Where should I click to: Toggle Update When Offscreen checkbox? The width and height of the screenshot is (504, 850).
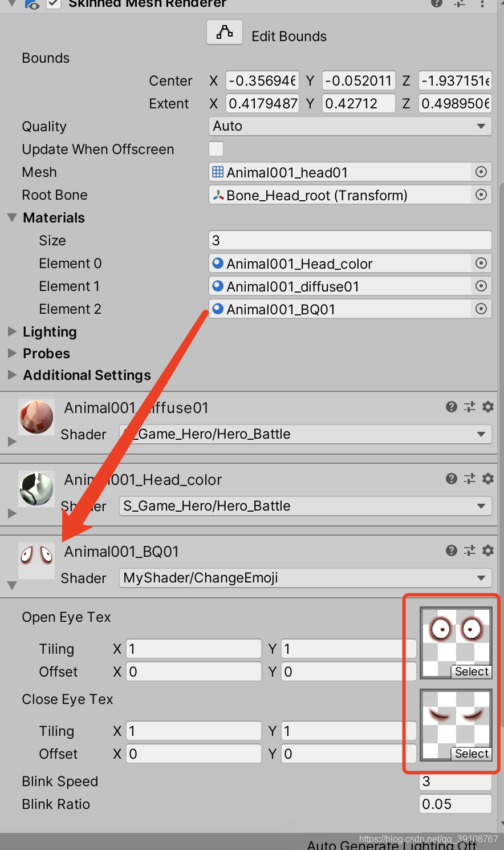[216, 149]
